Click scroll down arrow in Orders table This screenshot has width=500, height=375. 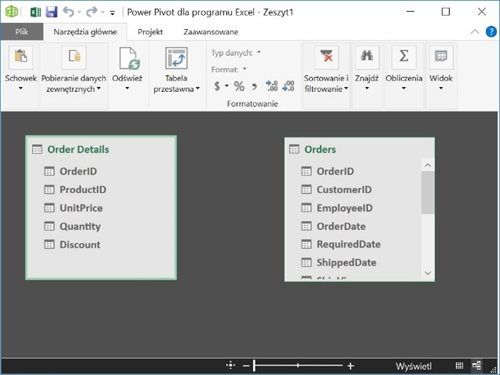[x=428, y=273]
